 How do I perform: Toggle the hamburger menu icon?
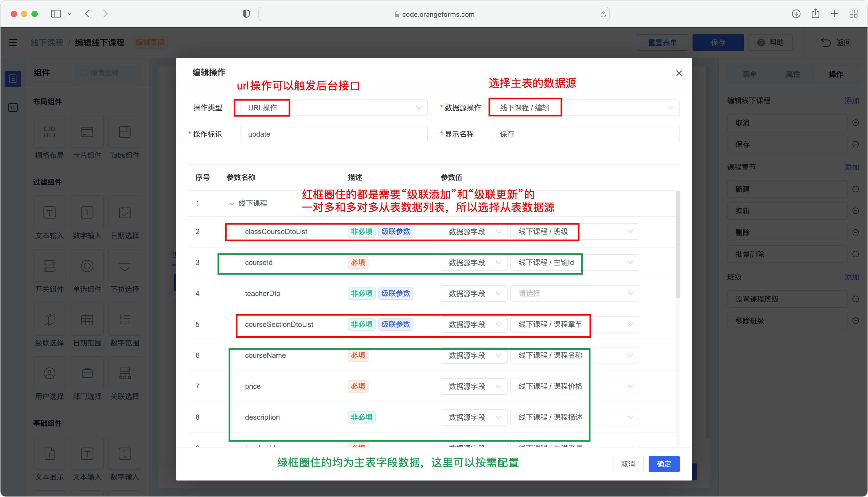coord(13,43)
